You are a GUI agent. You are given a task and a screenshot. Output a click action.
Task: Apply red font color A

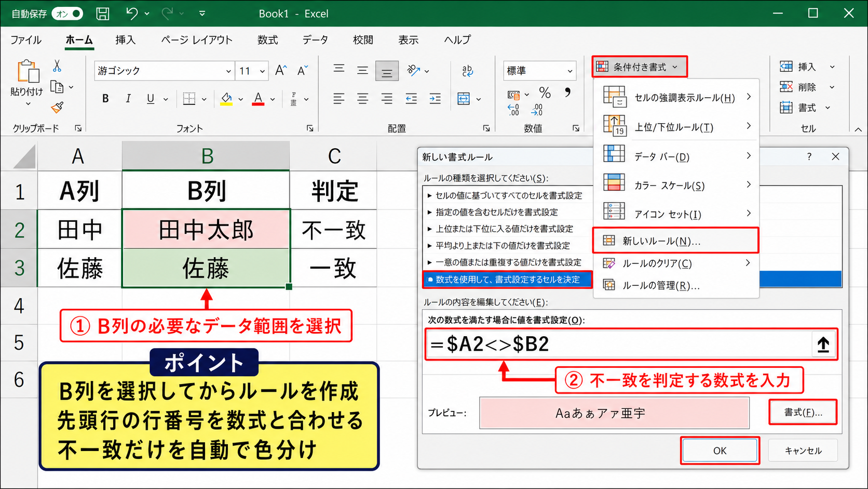(x=258, y=99)
